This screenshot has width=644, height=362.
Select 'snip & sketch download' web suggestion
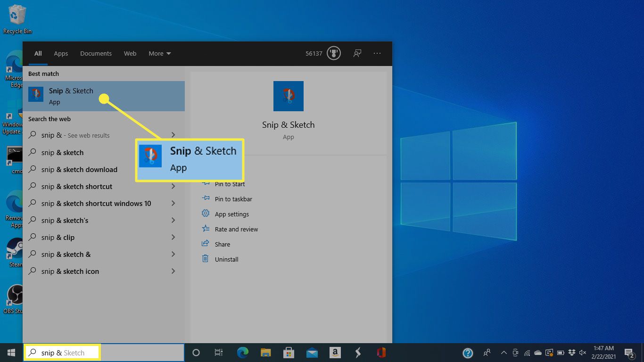point(79,170)
